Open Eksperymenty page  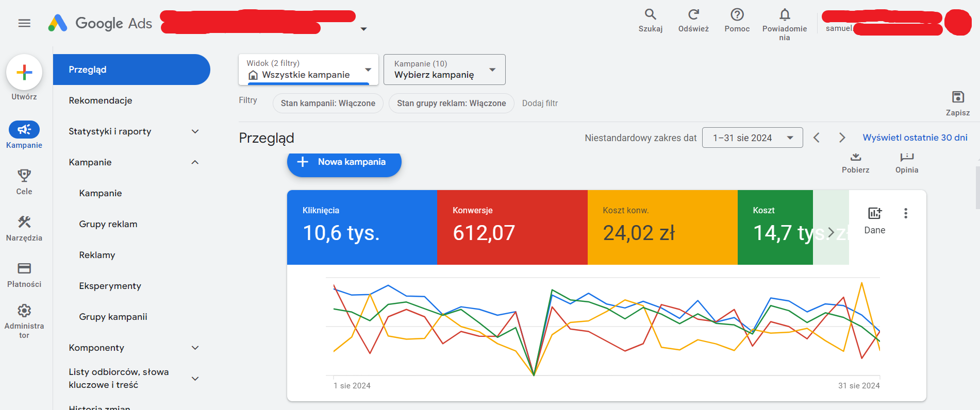tap(110, 286)
